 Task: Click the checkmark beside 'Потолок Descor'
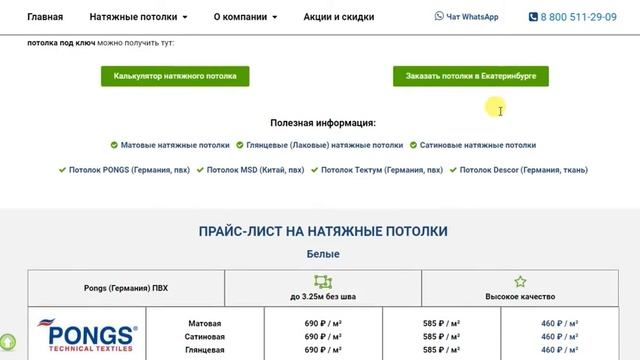(x=453, y=170)
